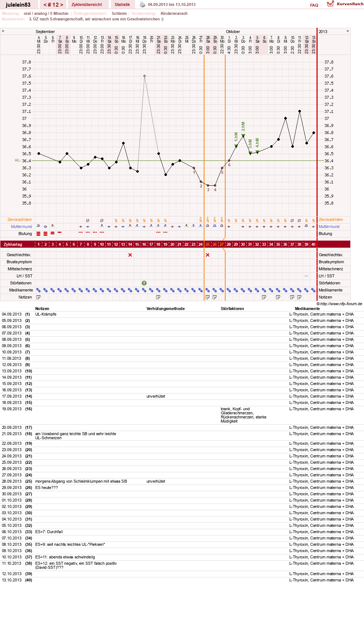Screen dimensions: 364x639
Task: Click the 2.hM green triangle marker
Action: pyautogui.click(x=243, y=136)
